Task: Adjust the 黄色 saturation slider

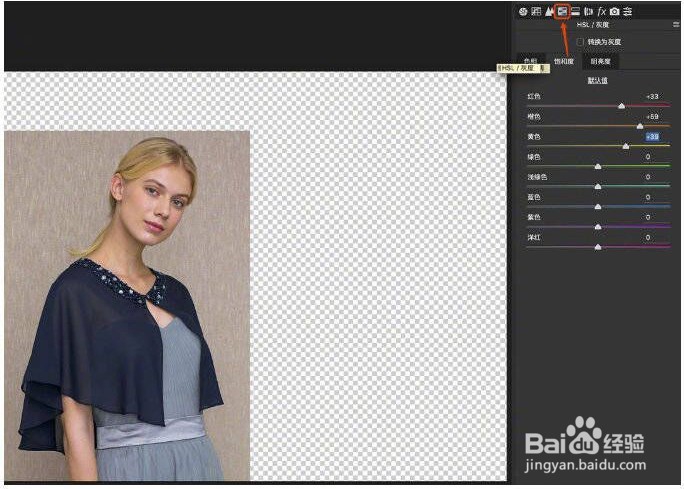Action: coord(626,146)
